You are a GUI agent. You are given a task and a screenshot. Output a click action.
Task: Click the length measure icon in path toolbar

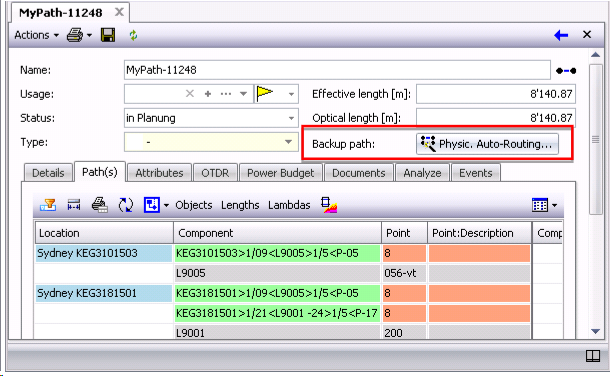coord(74,205)
